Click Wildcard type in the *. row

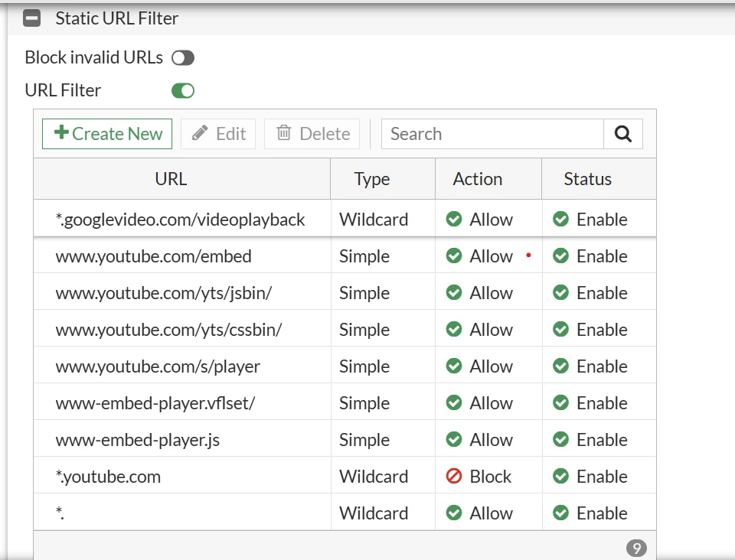tap(374, 513)
